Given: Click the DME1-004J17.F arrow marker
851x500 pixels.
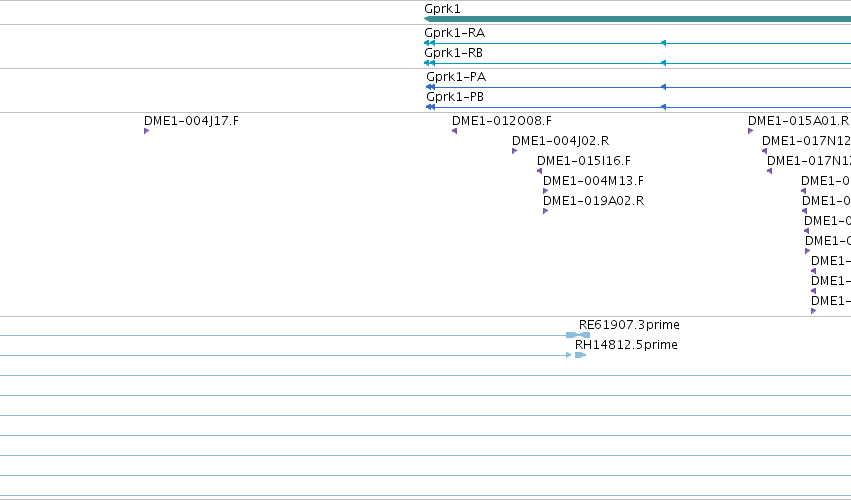Looking at the screenshot, I should tap(147, 131).
